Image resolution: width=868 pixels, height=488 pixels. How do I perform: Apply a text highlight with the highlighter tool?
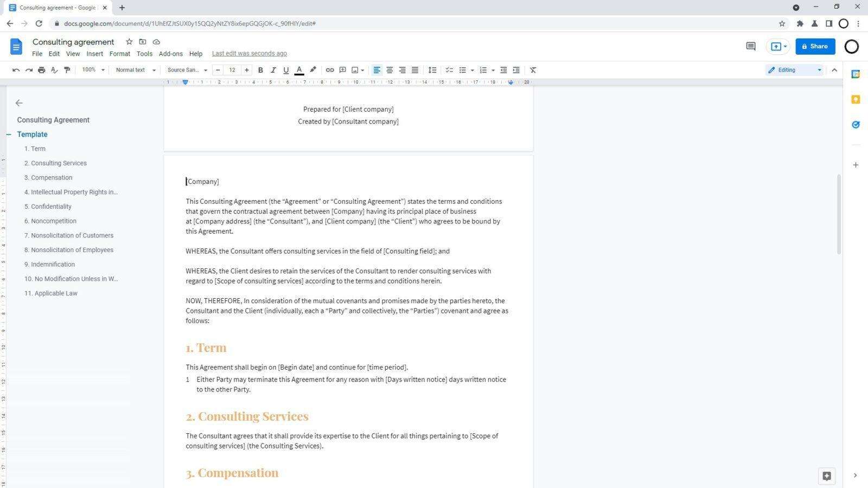(312, 69)
